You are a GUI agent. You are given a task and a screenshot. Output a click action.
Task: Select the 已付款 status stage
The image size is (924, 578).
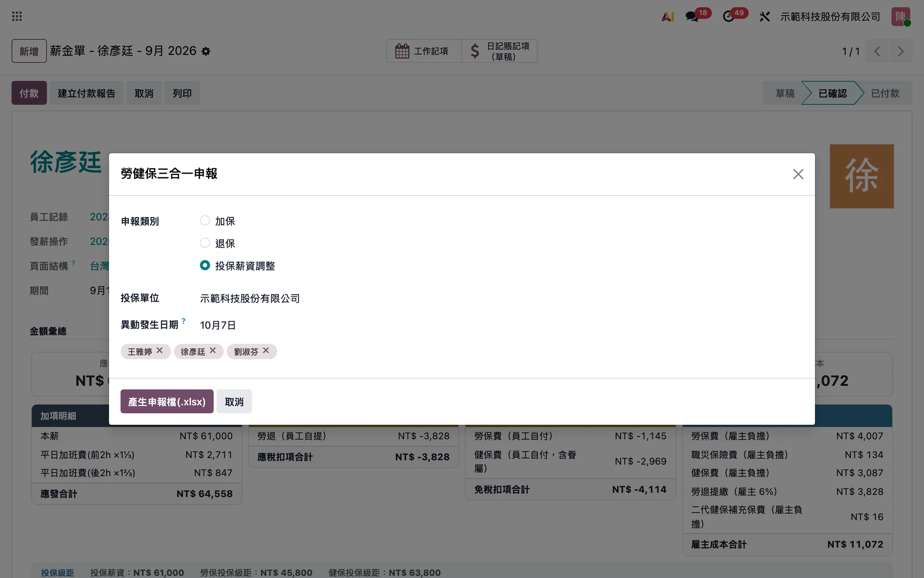[x=885, y=93]
